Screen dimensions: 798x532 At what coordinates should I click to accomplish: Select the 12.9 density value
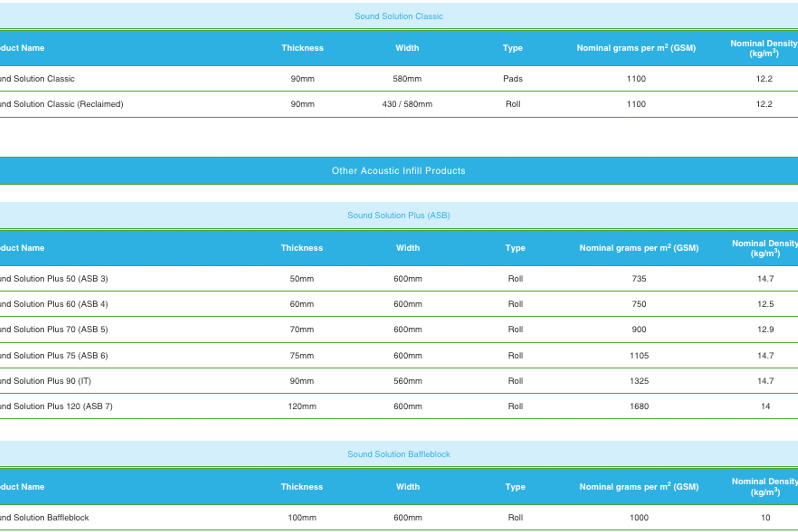click(x=765, y=330)
